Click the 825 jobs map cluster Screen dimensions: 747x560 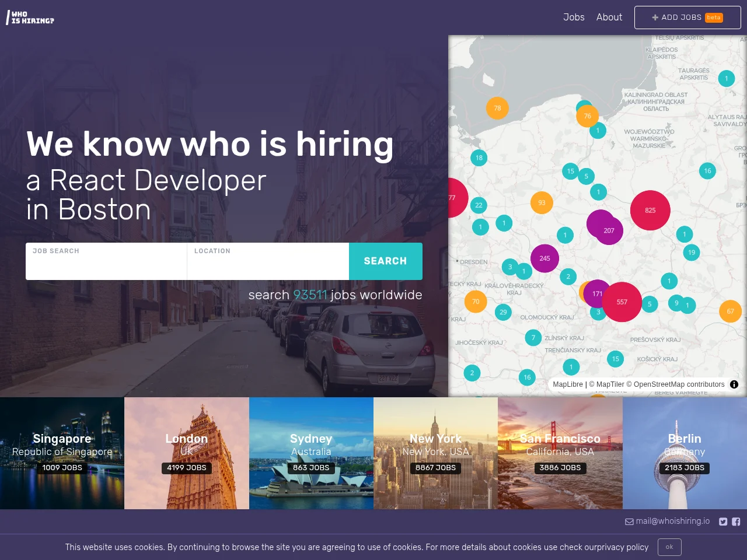(650, 211)
